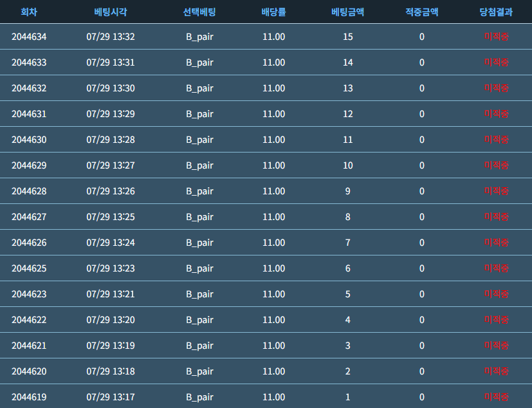Select the row timed 07/29 13:31

[x=266, y=62]
